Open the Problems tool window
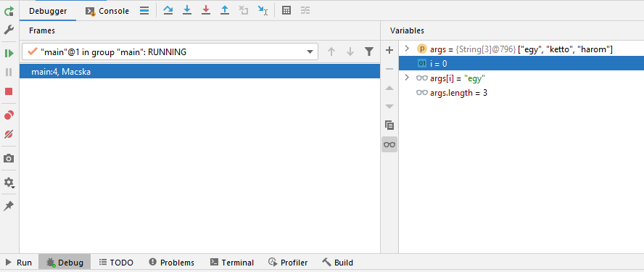 (x=172, y=263)
